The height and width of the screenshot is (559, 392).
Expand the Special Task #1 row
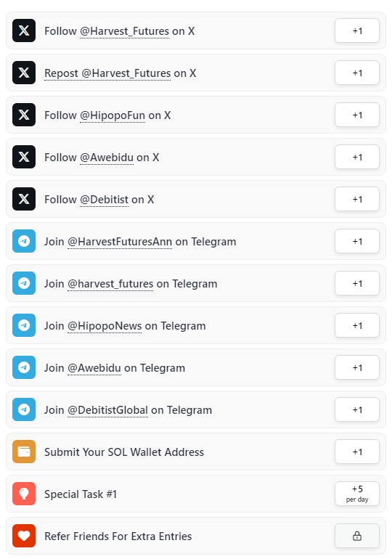pyautogui.click(x=196, y=494)
